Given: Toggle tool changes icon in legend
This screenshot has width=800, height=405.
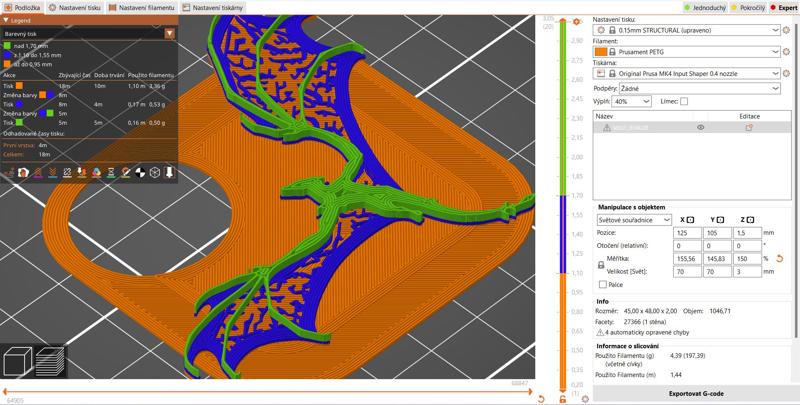Looking at the screenshot, I should coord(82,172).
